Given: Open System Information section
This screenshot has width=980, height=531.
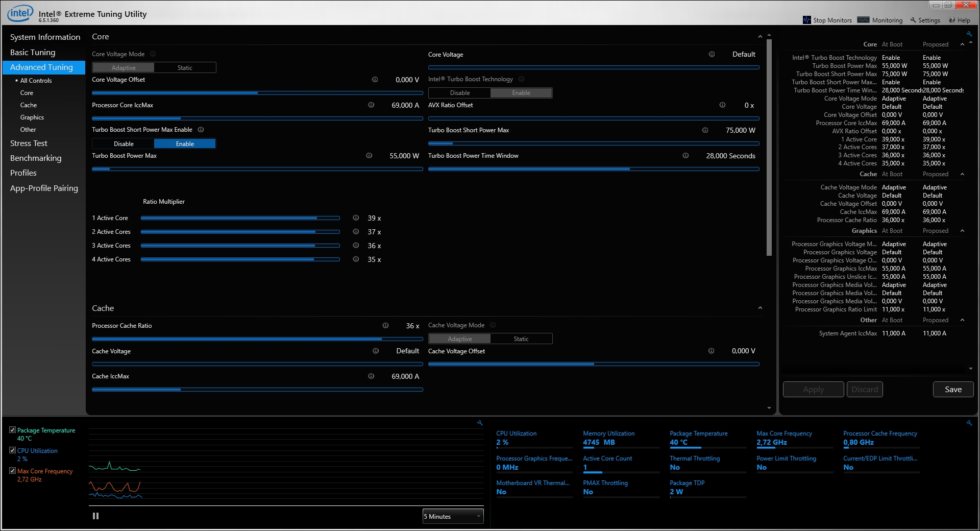Looking at the screenshot, I should [45, 37].
